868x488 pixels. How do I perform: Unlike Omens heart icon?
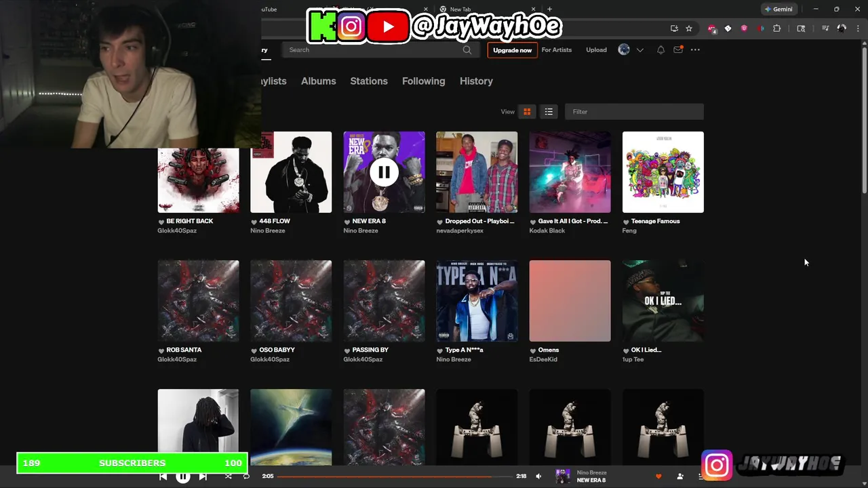click(x=533, y=350)
